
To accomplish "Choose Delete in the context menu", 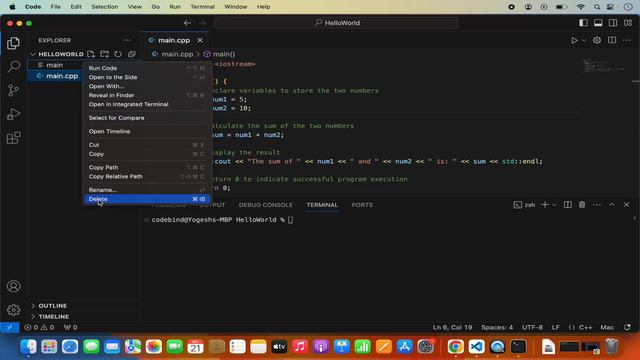I will (147, 199).
